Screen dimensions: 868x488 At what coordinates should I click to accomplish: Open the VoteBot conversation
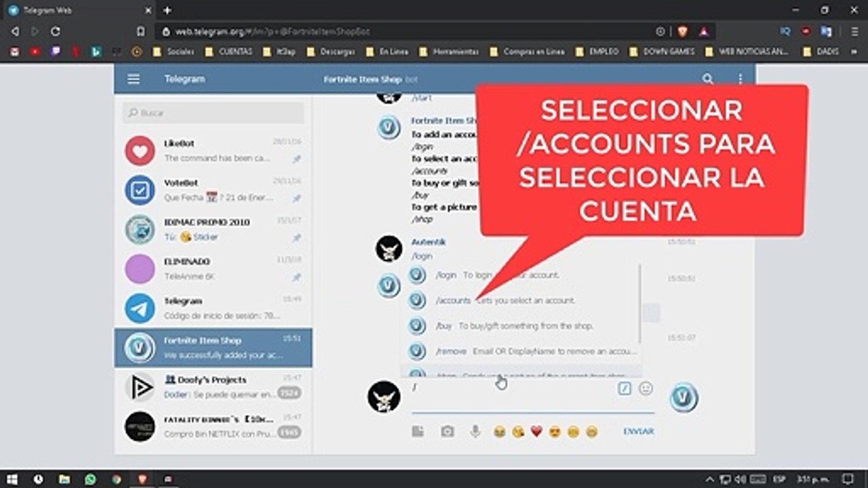pos(213,190)
